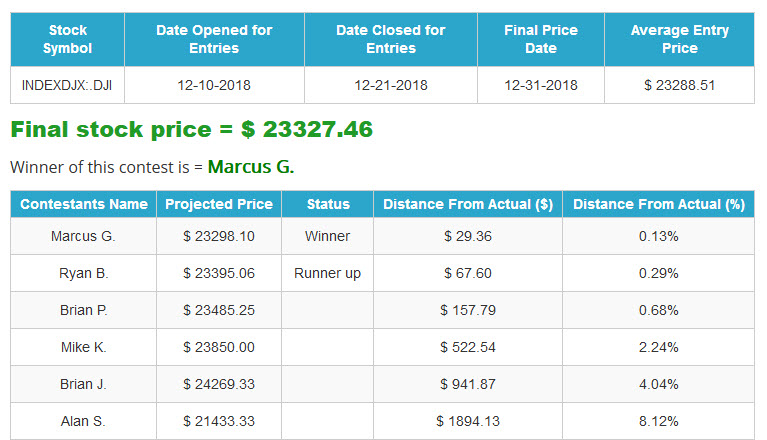The image size is (767, 440).
Task: Select the INDEXDJX:.DJI stock symbol cell
Action: coord(67,85)
